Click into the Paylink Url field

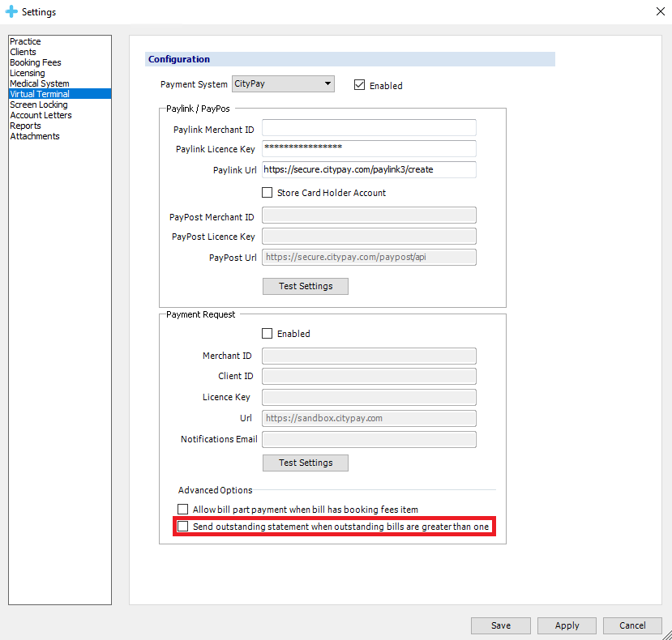click(369, 169)
